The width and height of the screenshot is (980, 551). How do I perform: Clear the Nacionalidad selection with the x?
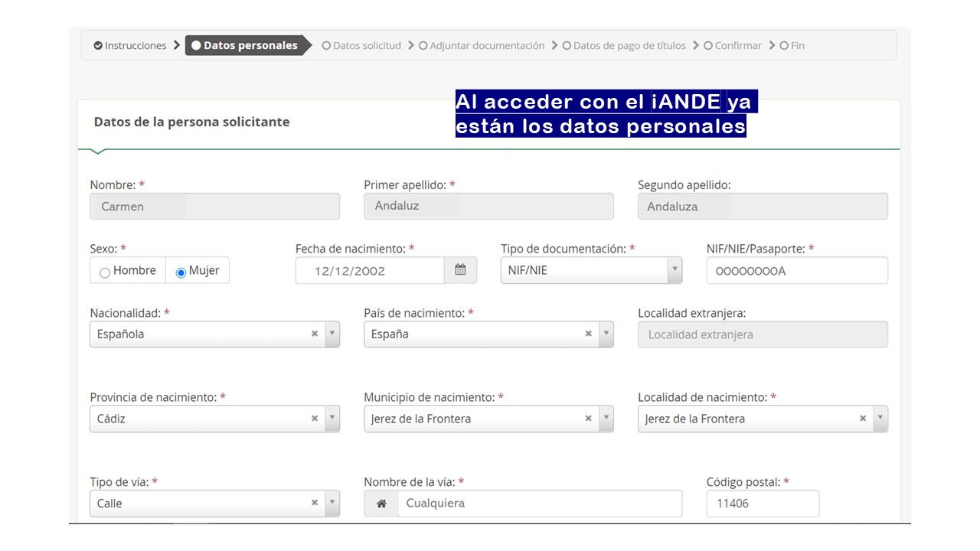click(314, 334)
